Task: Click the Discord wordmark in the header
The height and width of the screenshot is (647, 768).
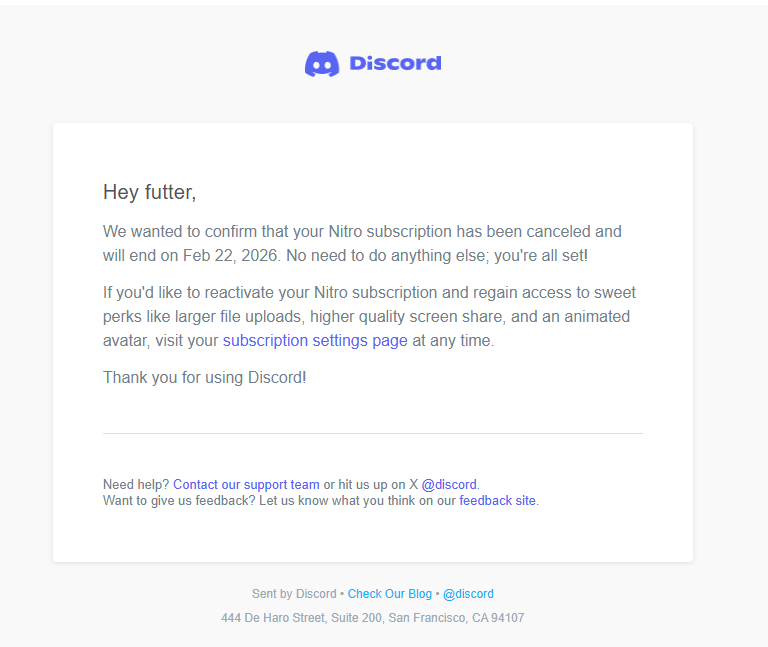Action: pos(395,64)
